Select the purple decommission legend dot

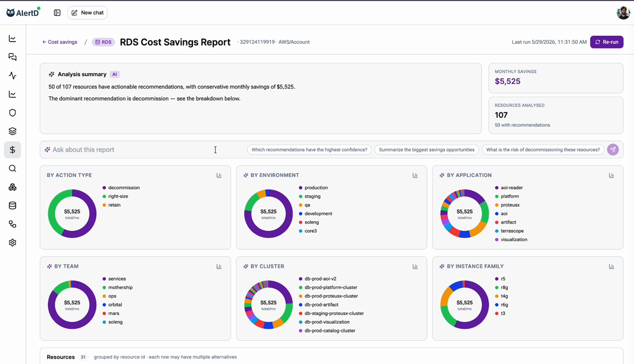click(104, 188)
